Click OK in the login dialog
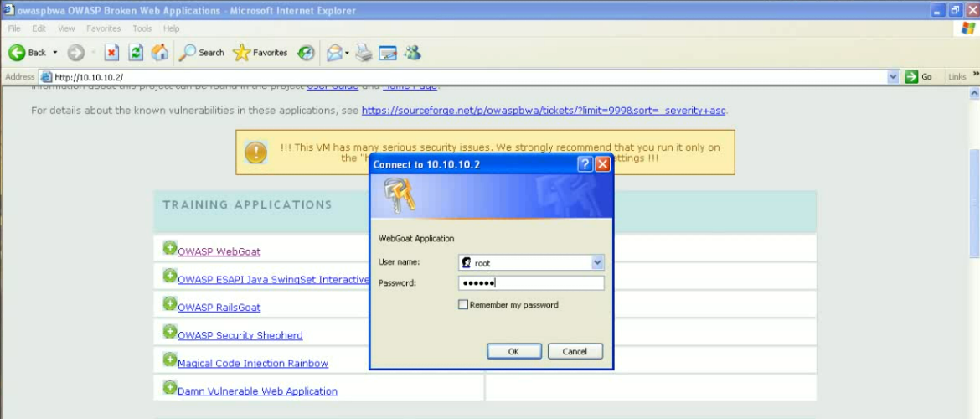The width and height of the screenshot is (980, 419). coord(513,351)
